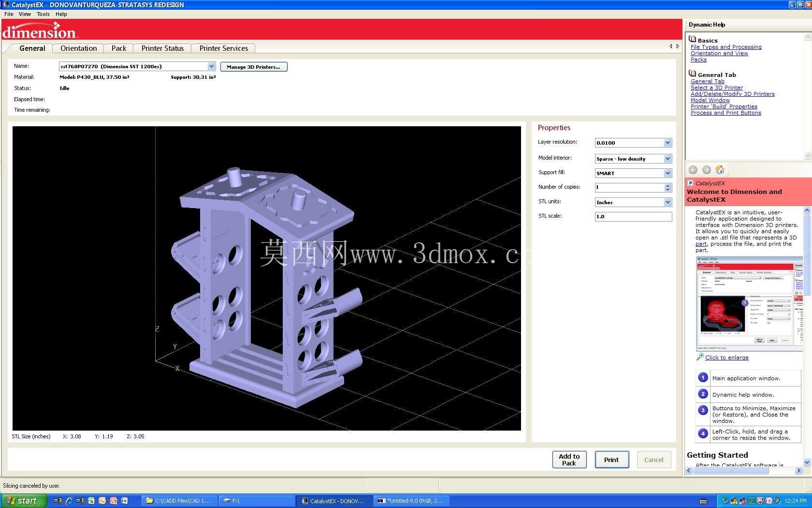Open the printer Name dropdown
This screenshot has height=508, width=812.
click(211, 66)
